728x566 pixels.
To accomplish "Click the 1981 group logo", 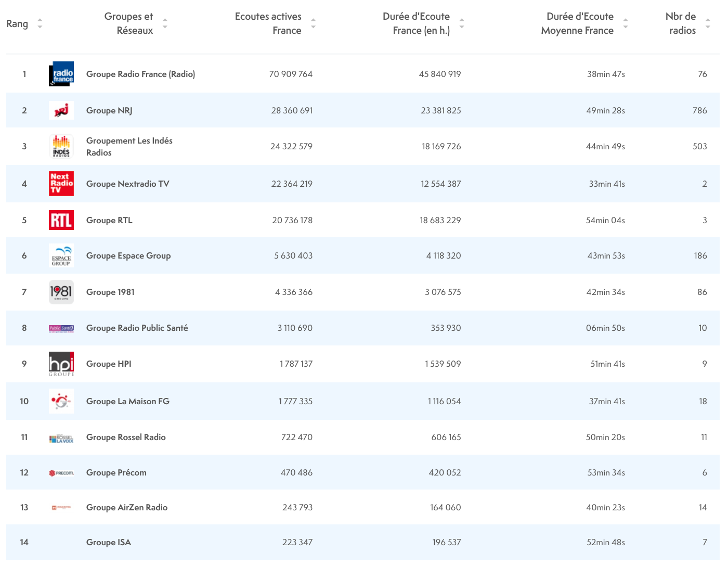I will point(61,292).
